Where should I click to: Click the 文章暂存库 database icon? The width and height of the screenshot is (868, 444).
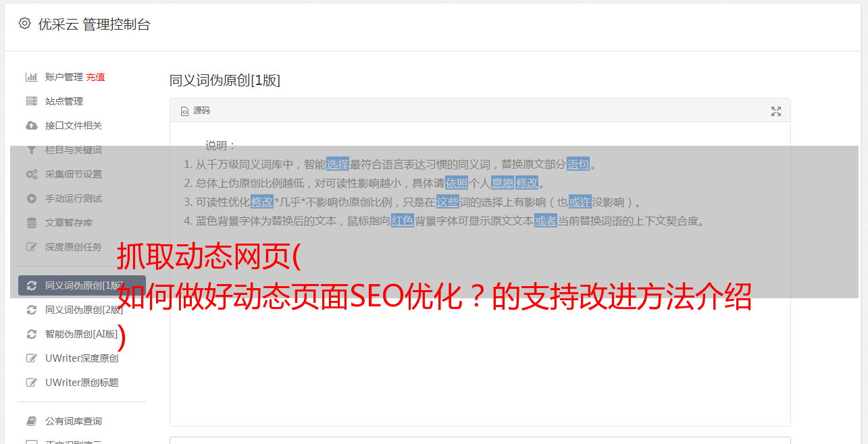(31, 223)
